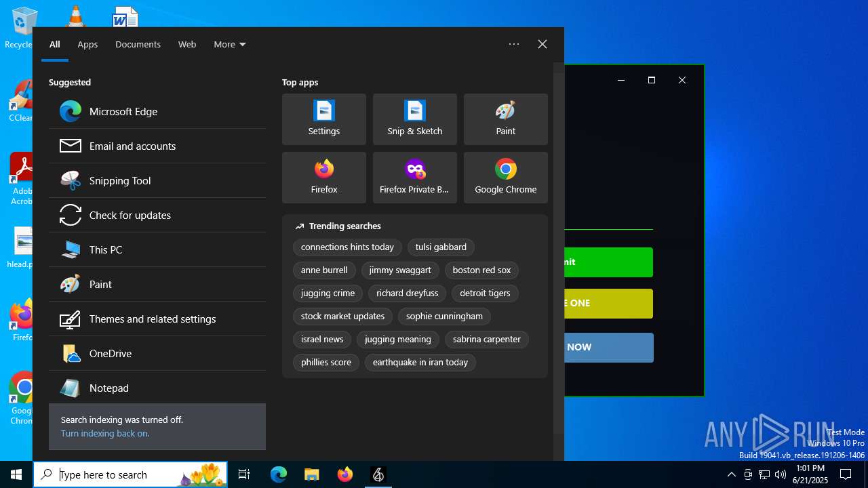The image size is (868, 488).
Task: Click yellow 'ONE' button in background window
Action: point(608,304)
